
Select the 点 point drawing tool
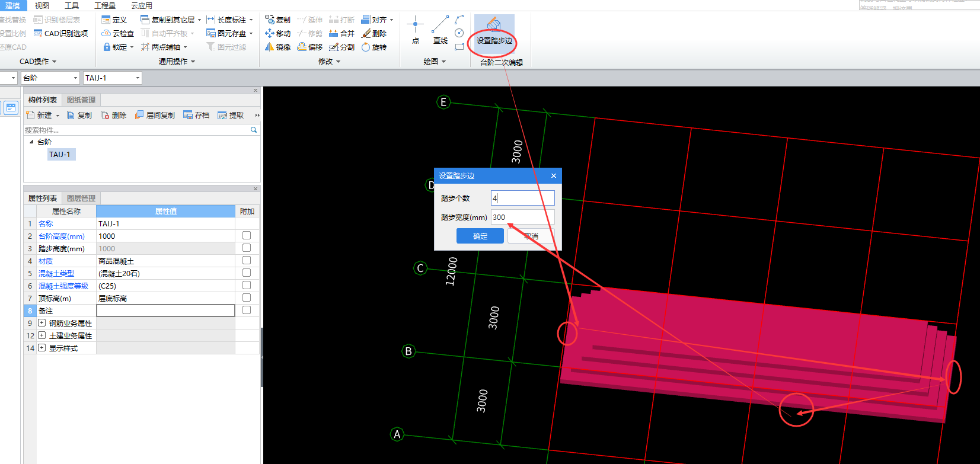pyautogui.click(x=416, y=30)
